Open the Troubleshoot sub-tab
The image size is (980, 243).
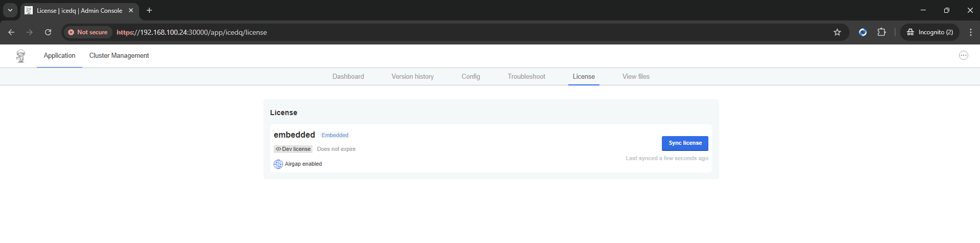tap(526, 77)
